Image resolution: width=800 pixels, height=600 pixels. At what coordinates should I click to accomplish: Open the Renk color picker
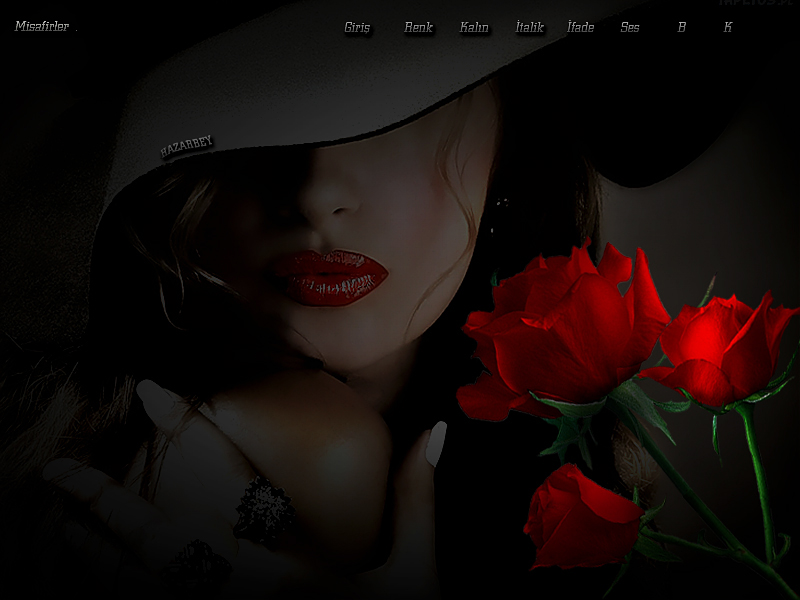click(418, 28)
